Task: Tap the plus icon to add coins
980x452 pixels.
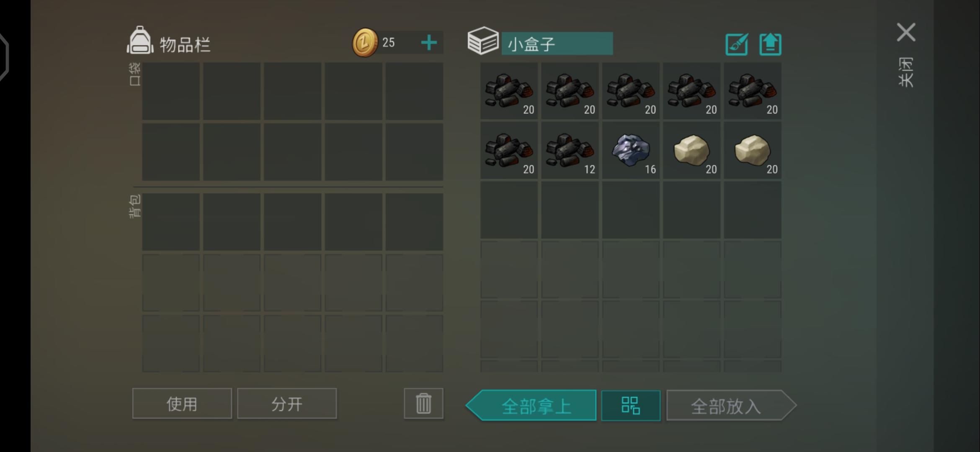Action: (x=429, y=43)
